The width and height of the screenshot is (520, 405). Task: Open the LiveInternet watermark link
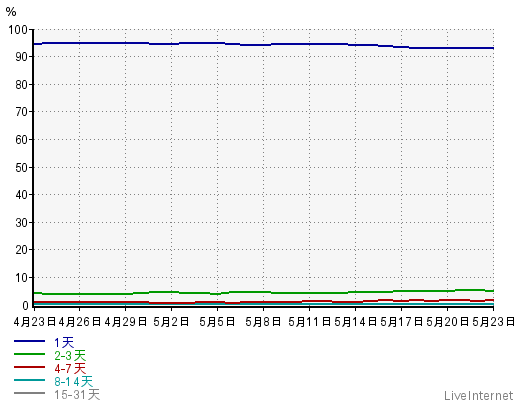click(x=478, y=396)
